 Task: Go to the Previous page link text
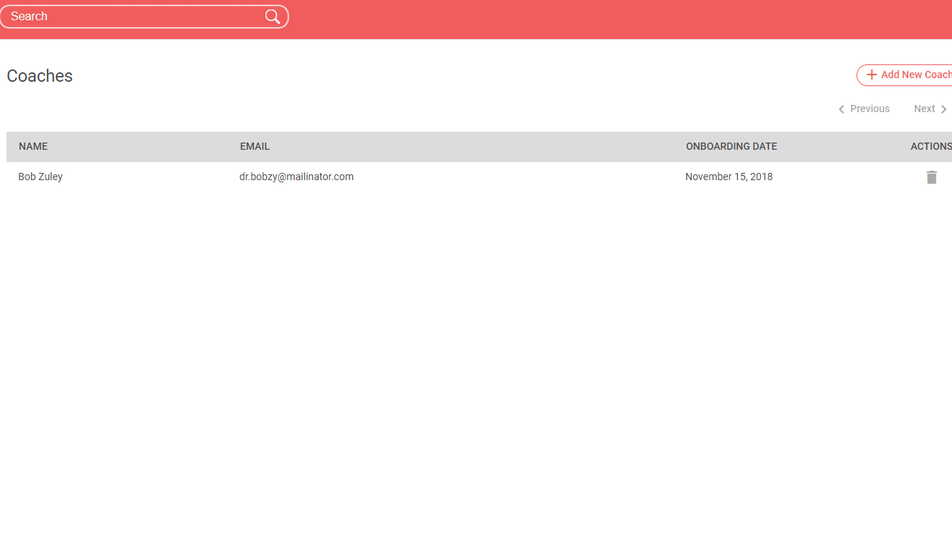click(870, 109)
